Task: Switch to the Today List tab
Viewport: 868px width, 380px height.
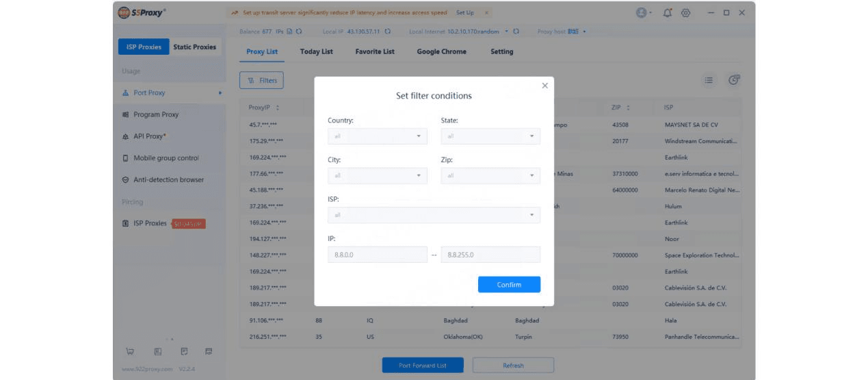Action: click(316, 51)
